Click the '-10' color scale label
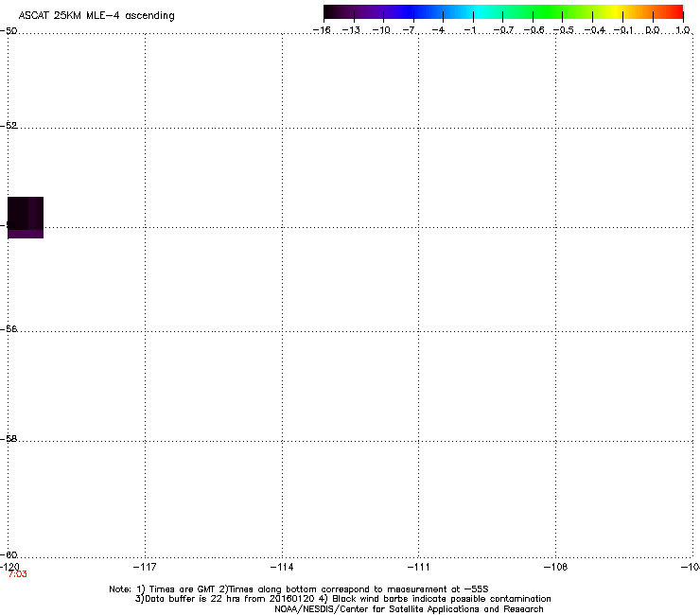This screenshot has height=615, width=700. click(381, 30)
